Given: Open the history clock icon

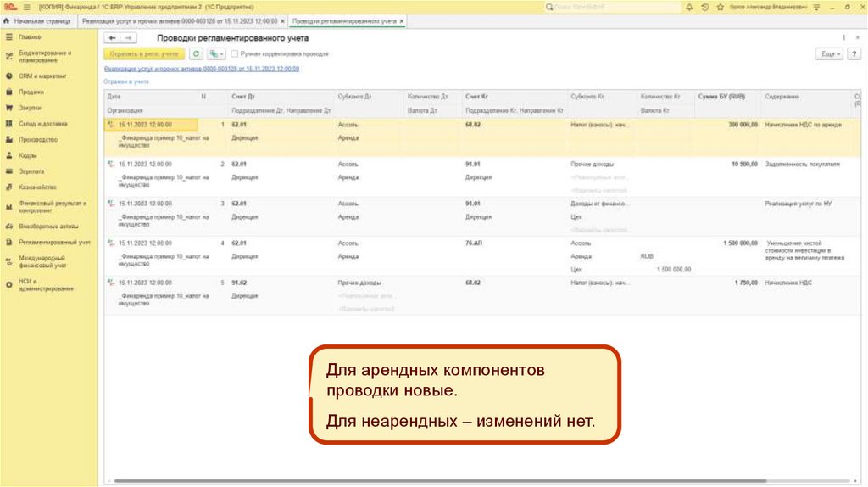Looking at the screenshot, I should [705, 6].
